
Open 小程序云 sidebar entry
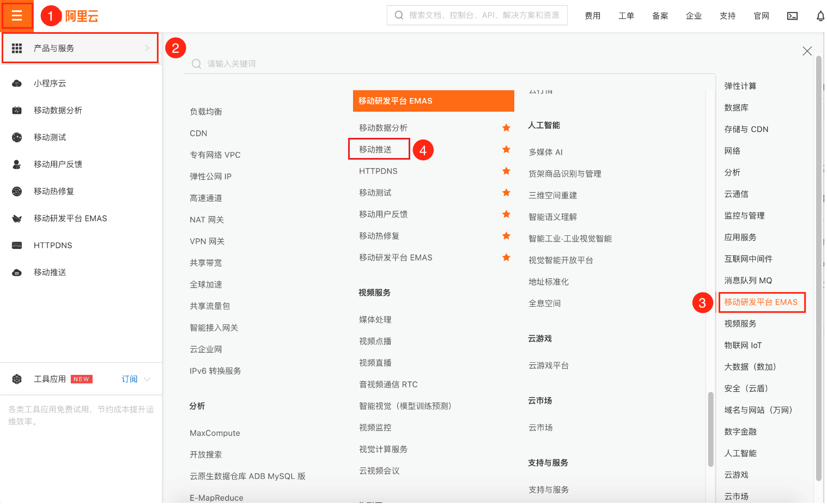[x=50, y=83]
